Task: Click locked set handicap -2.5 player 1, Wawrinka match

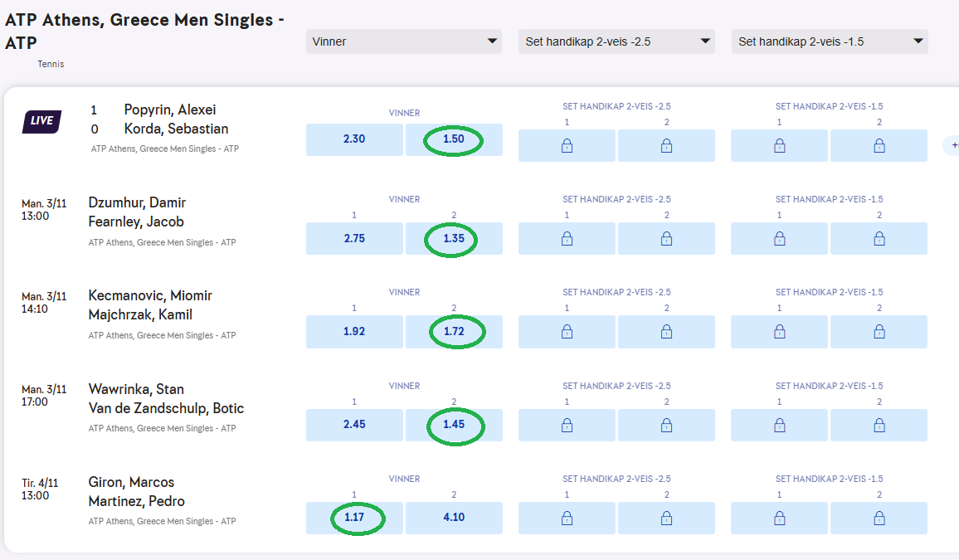Action: [x=567, y=425]
